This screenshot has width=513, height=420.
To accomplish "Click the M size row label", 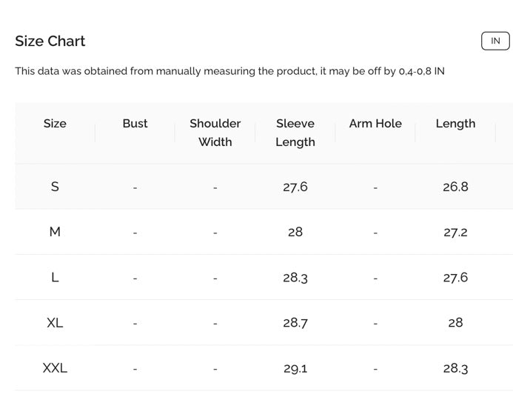I will (55, 232).
